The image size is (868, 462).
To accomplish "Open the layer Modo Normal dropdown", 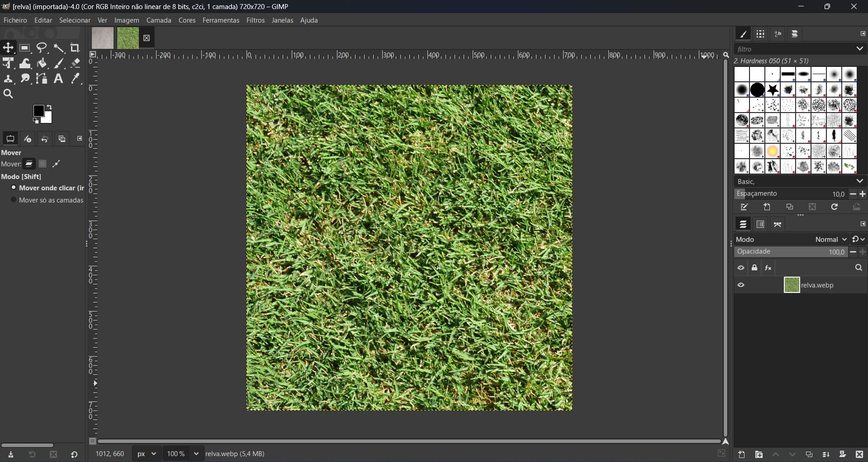I will pos(831,240).
